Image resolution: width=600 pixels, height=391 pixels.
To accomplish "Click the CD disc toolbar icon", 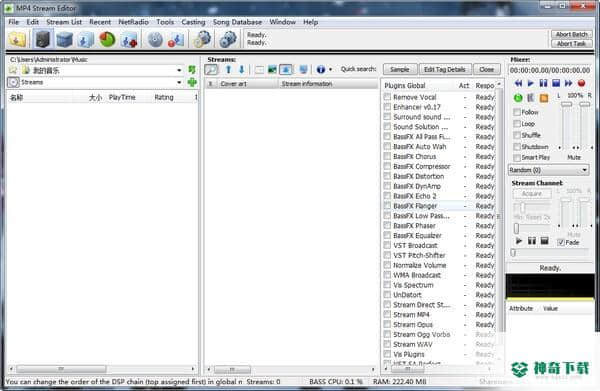I will tap(155, 40).
